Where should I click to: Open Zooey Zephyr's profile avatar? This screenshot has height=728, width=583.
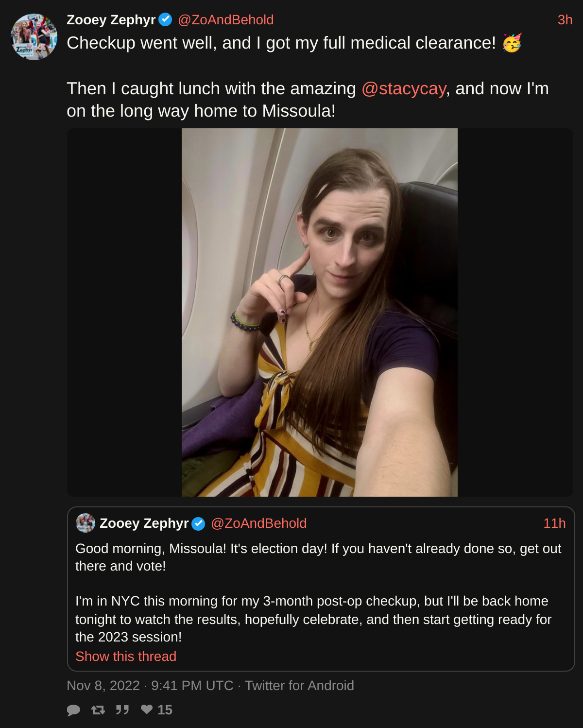tap(34, 37)
